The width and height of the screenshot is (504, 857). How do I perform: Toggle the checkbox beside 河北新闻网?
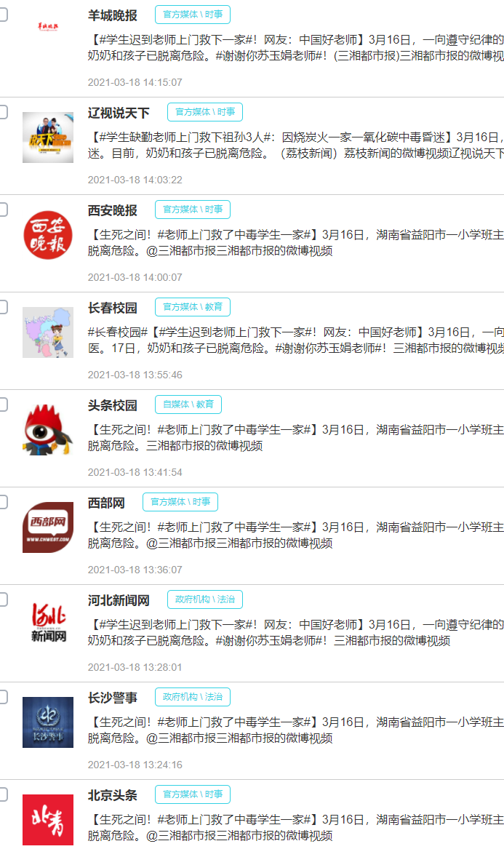point(2,599)
